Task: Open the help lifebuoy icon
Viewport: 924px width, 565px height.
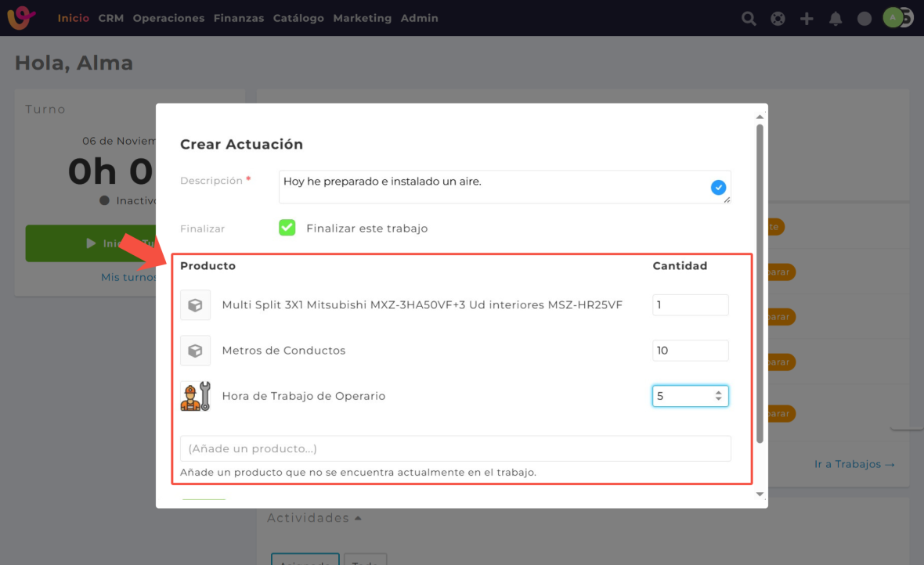Action: point(778,18)
